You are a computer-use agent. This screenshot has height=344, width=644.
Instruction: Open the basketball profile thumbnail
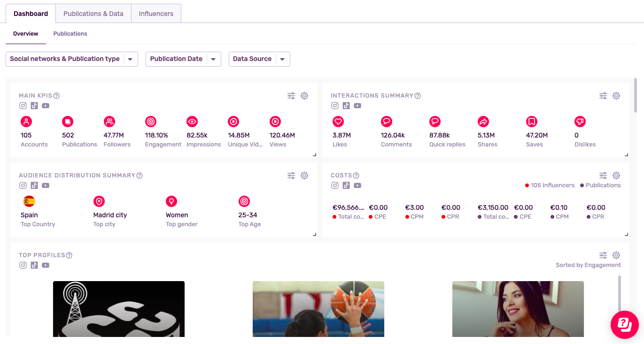click(x=318, y=309)
